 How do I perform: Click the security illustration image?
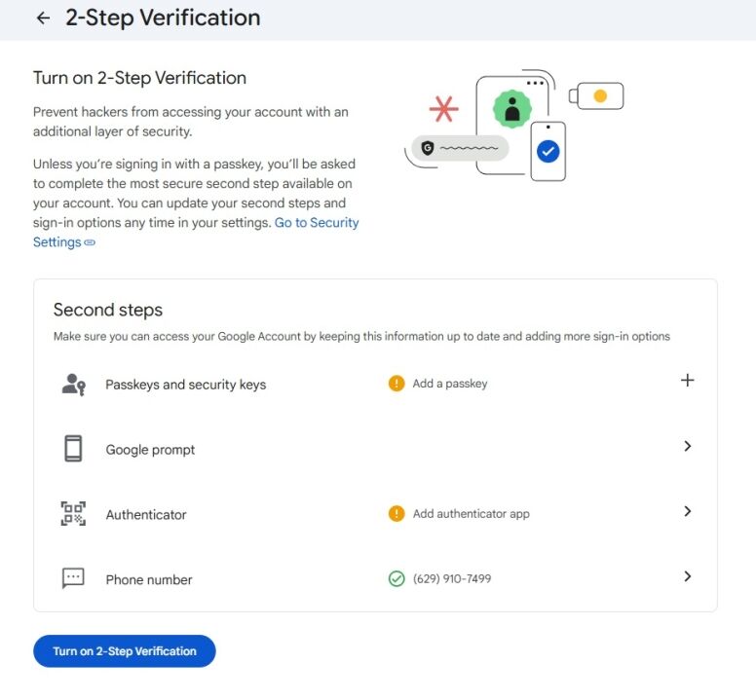pos(513,125)
